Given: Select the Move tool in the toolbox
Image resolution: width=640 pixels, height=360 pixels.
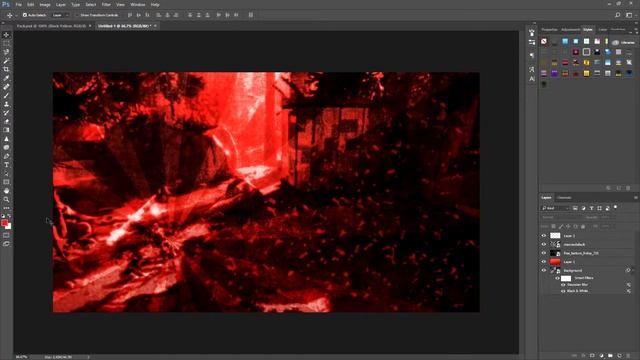Looking at the screenshot, I should [x=6, y=35].
